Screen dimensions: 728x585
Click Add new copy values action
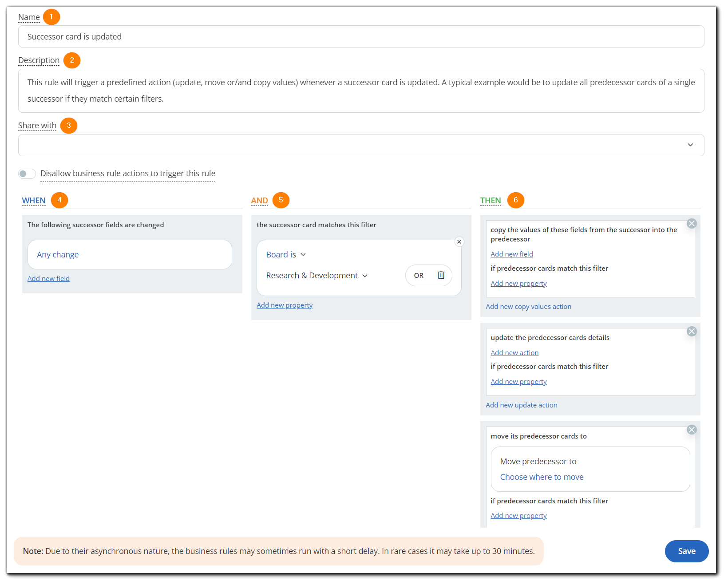coord(528,307)
